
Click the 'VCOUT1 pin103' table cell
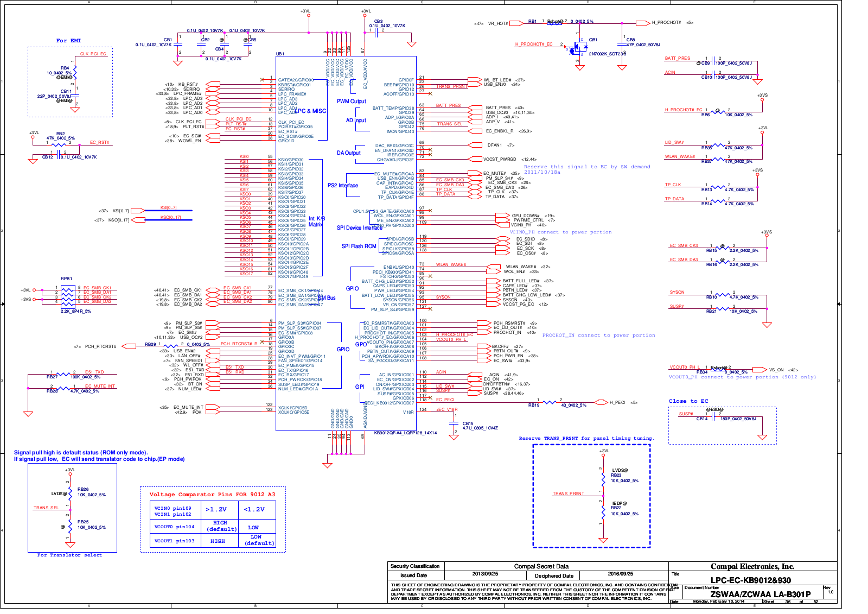[174, 541]
